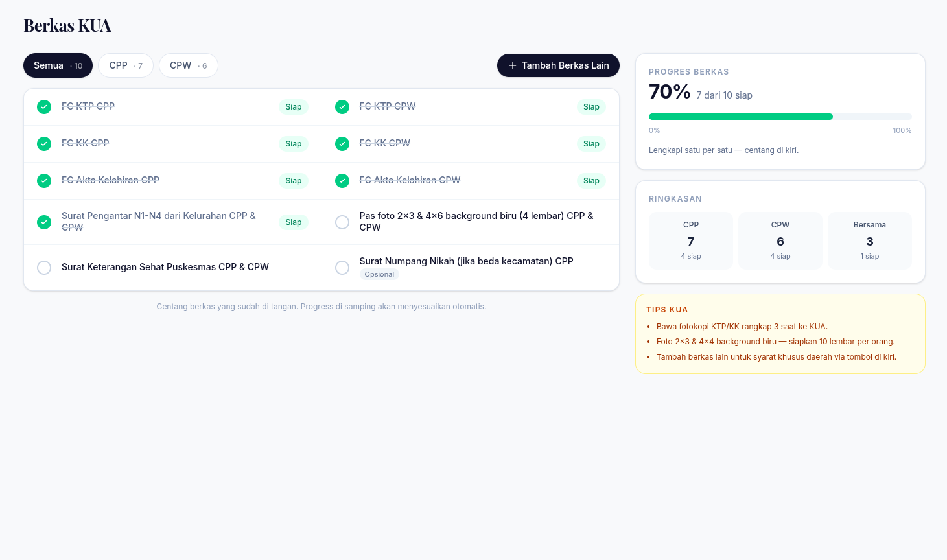This screenshot has width=947, height=560.
Task: Switch to the CPW filter tab
Action: (x=189, y=65)
